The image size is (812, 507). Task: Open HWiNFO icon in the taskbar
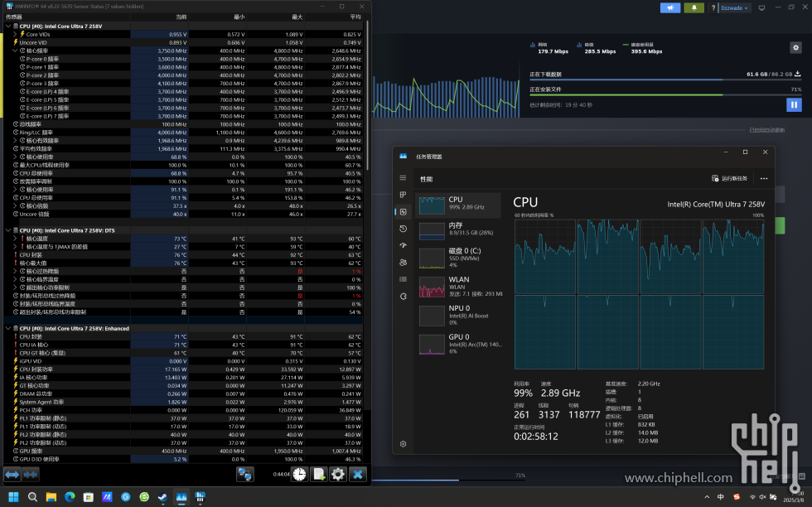click(200, 496)
